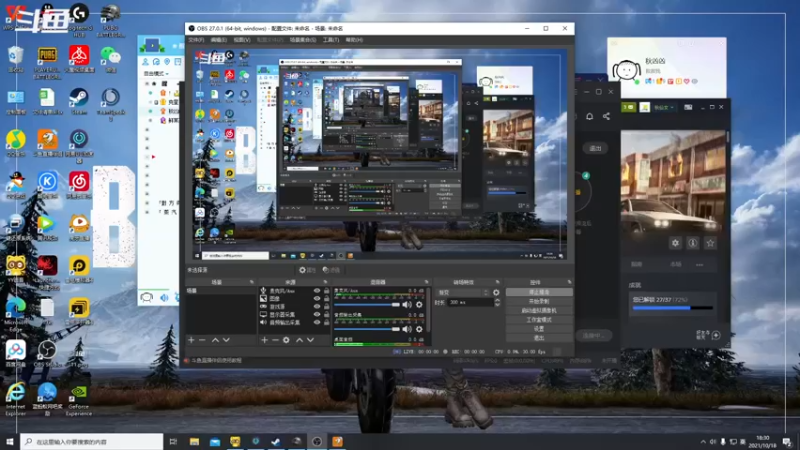The image size is (800, 450).
Task: Open source properties gear in sources toolbar
Action: coord(286,340)
